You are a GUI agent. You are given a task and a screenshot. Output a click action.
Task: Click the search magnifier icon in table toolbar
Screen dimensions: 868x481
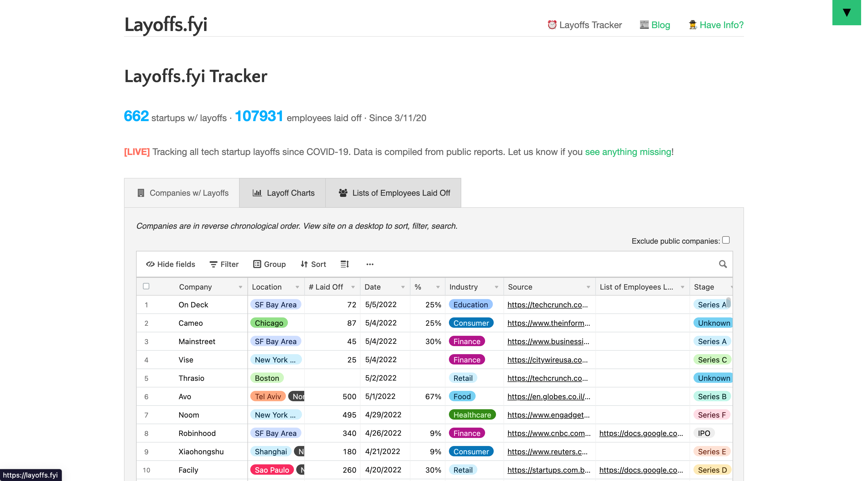point(722,264)
